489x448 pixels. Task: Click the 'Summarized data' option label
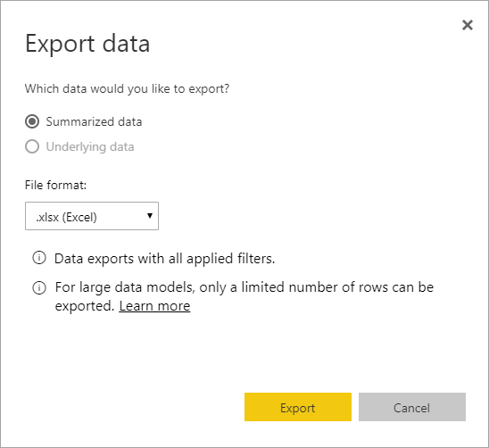point(94,121)
